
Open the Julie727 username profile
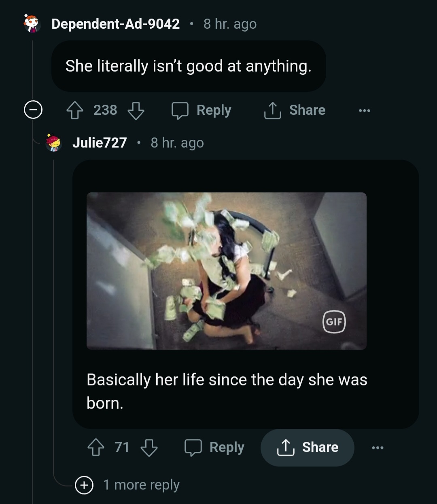100,143
